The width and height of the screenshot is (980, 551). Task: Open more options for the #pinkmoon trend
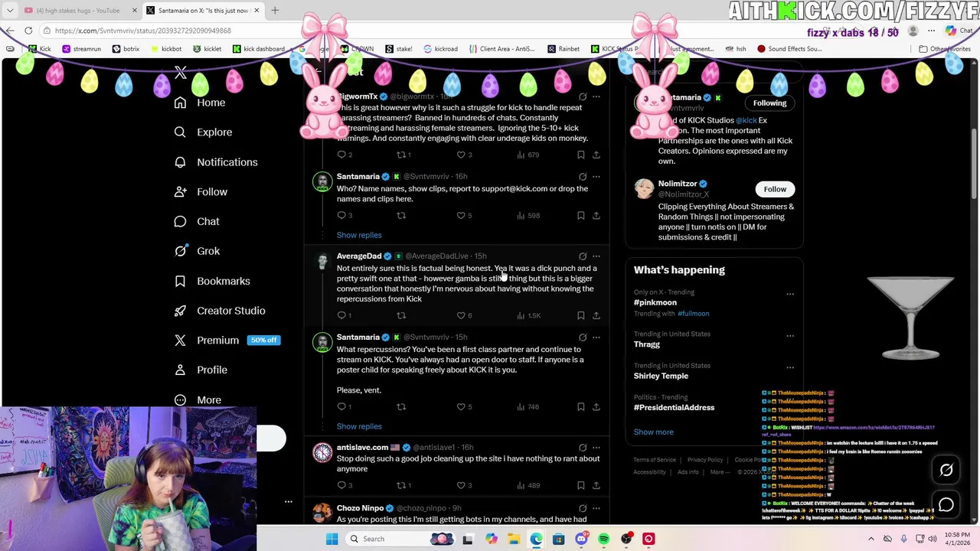tap(790, 294)
